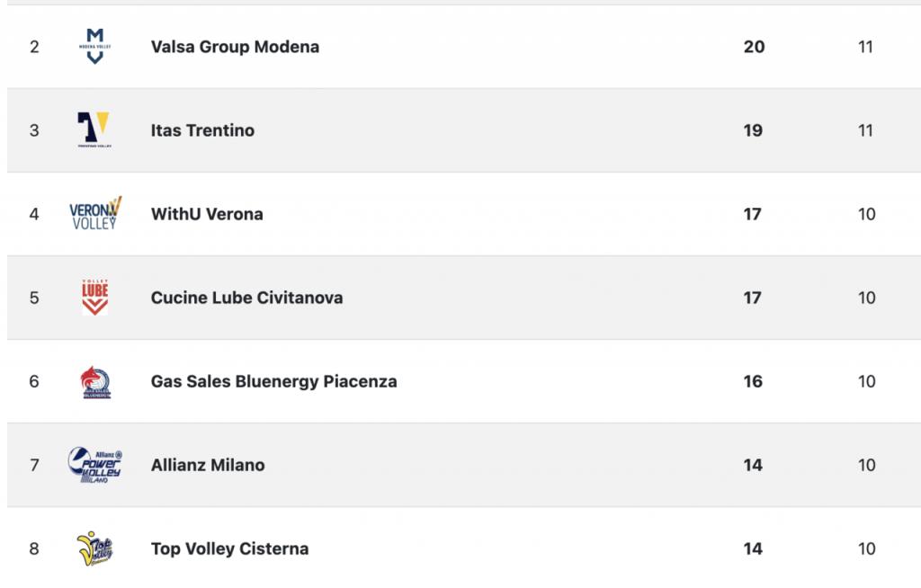Open the Allianz Milano team name

pos(208,465)
